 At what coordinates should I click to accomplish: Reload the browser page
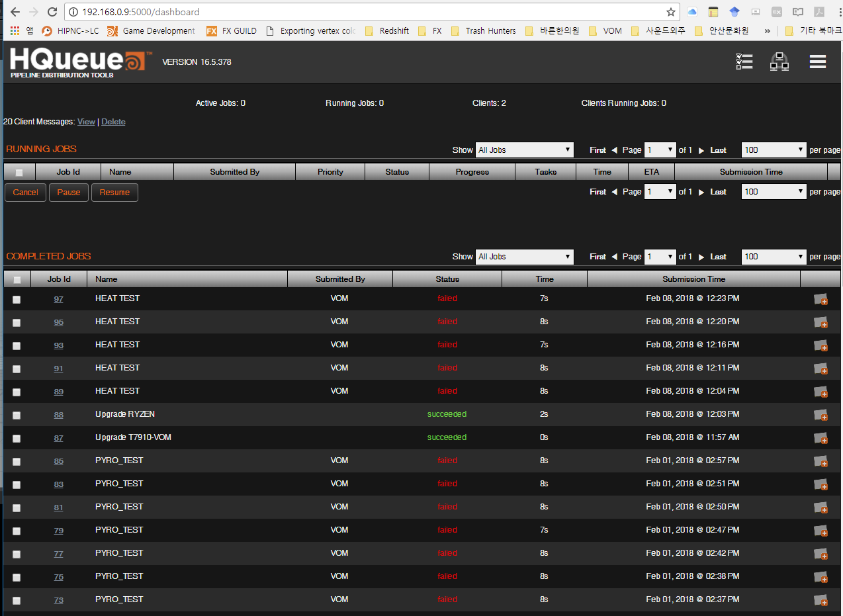pos(52,12)
